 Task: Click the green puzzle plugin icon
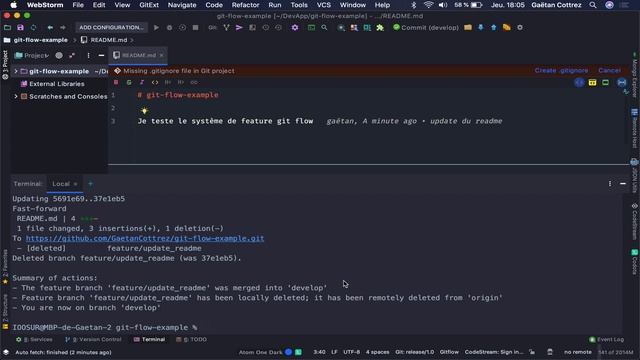[x=380, y=28]
